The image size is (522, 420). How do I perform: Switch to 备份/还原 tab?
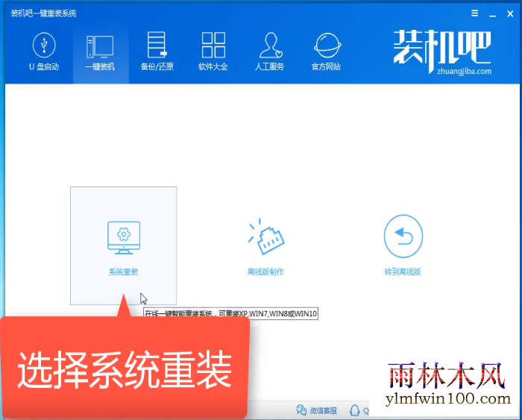(x=157, y=52)
